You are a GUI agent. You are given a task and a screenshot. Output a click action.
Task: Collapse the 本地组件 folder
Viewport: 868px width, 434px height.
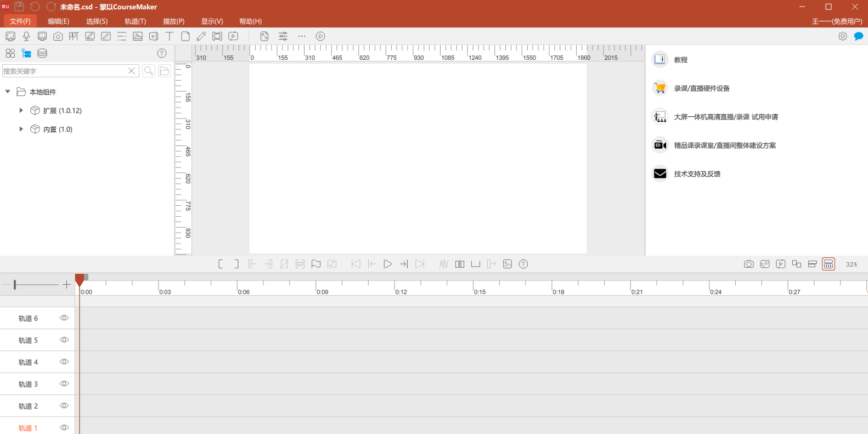click(8, 92)
